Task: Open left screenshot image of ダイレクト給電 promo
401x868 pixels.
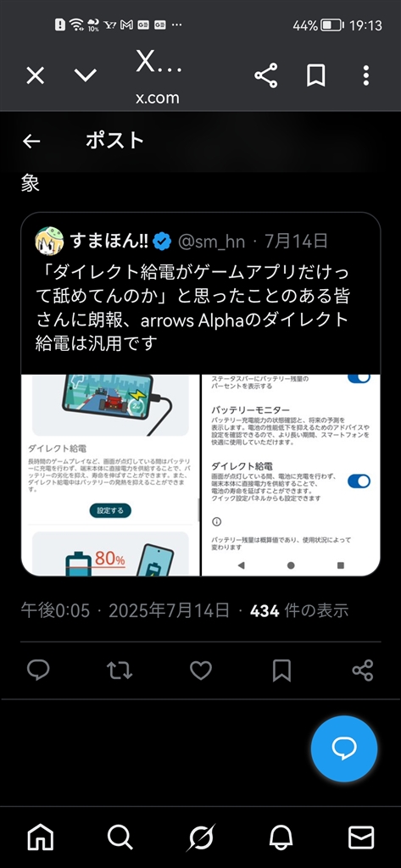Action: (110, 475)
